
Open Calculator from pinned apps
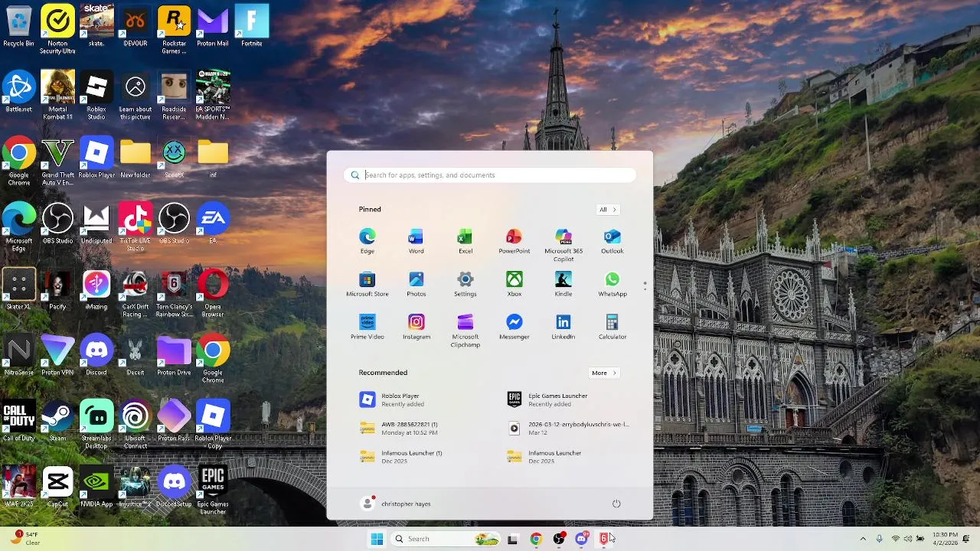pos(612,327)
